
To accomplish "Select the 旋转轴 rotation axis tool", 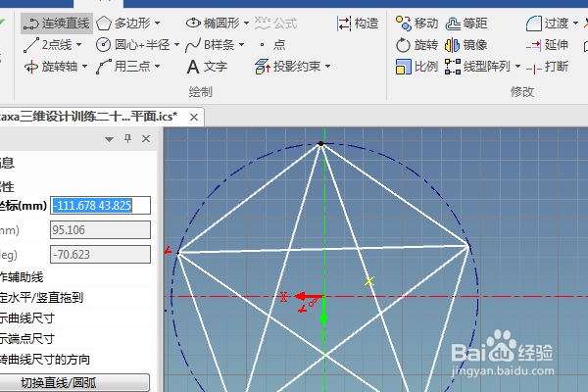I will (x=51, y=67).
